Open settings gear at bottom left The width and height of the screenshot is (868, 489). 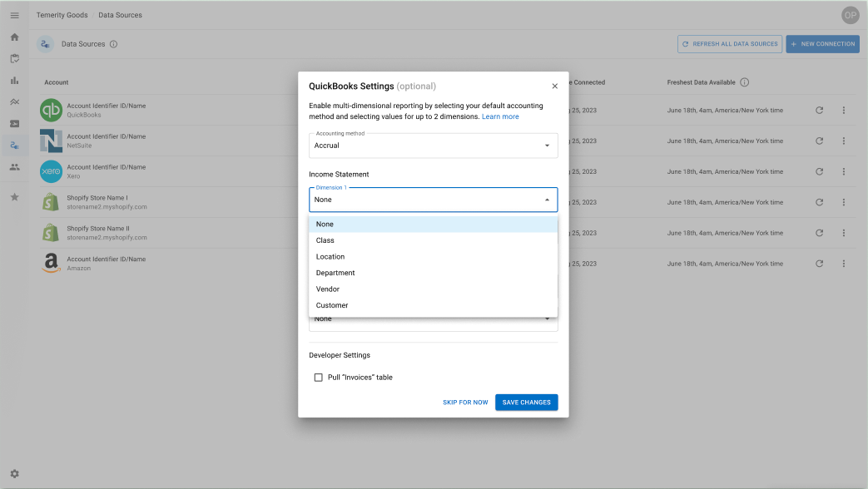14,473
